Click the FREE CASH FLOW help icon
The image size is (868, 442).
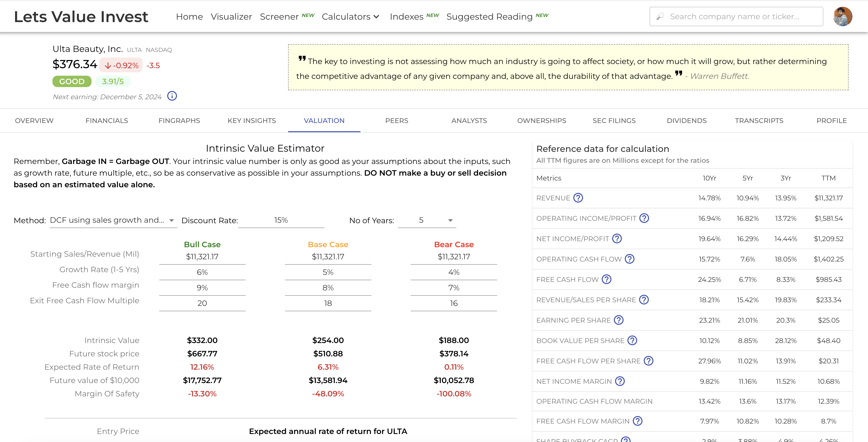pyautogui.click(x=607, y=279)
